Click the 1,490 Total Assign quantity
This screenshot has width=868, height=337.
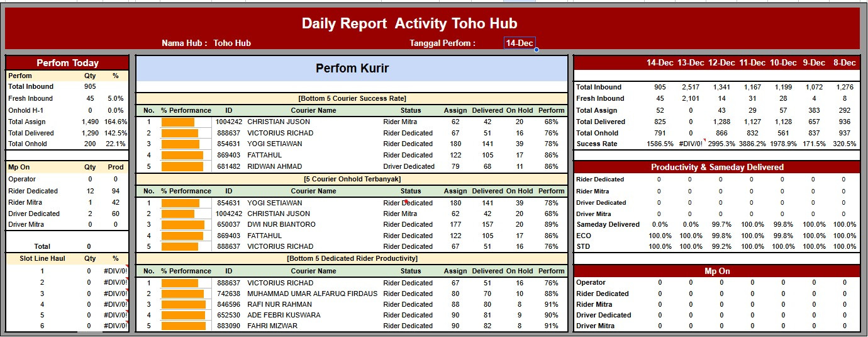[90, 122]
